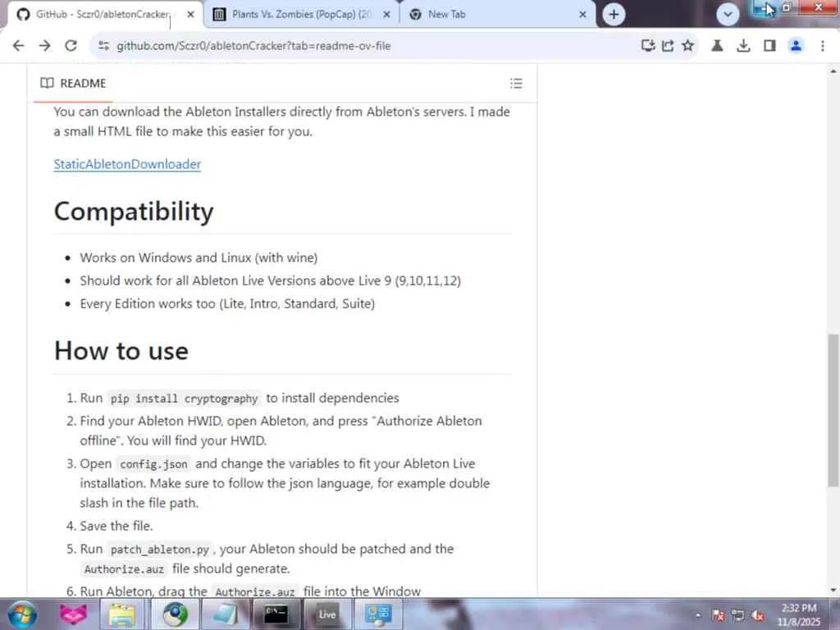Image resolution: width=840 pixels, height=630 pixels.
Task: Open Chrome Labs flask icon
Action: point(717,46)
